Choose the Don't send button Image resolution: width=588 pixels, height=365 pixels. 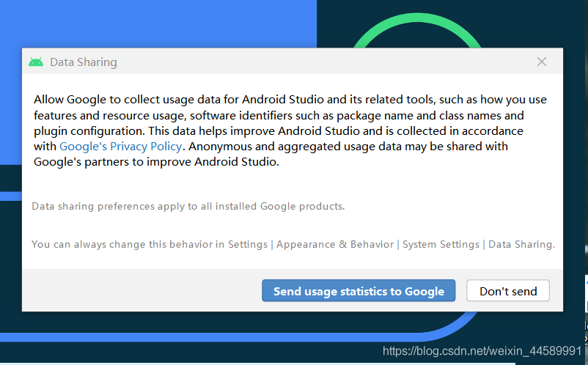click(x=508, y=290)
